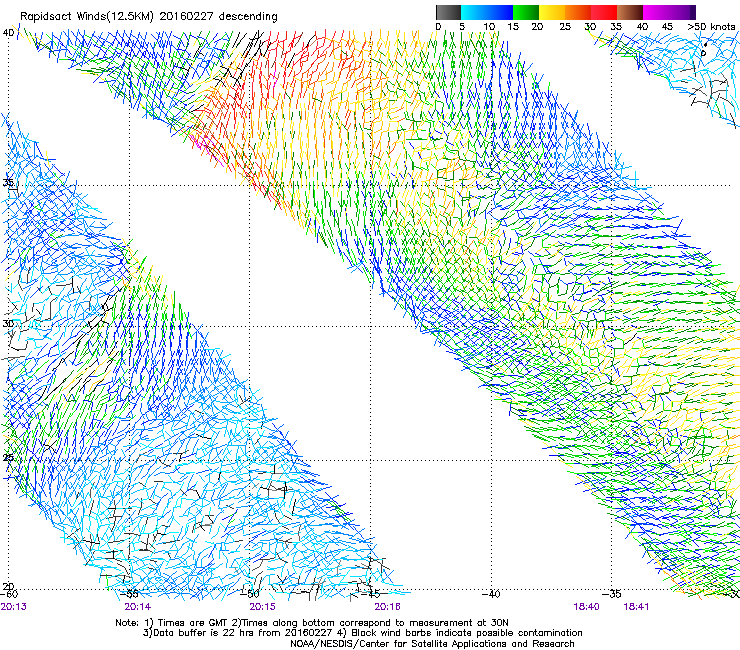Click the latitude label '25' on left axis
Viewport: 740px width, 650px height.
point(8,458)
